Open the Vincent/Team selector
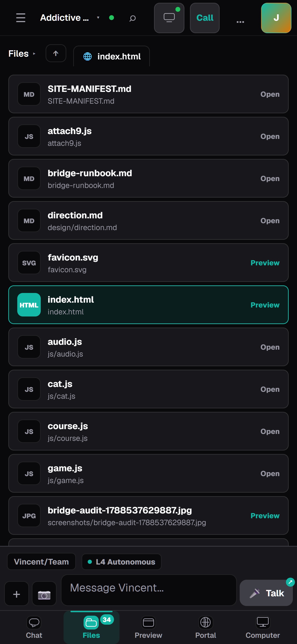The image size is (297, 644). point(41,562)
